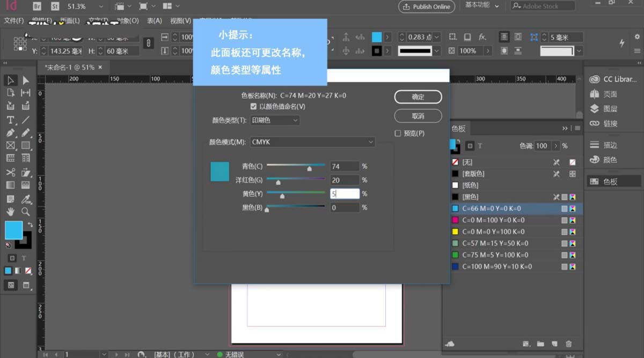The image size is (644, 358).
Task: Toggle the 预览 (Preview) checkbox
Action: [398, 133]
